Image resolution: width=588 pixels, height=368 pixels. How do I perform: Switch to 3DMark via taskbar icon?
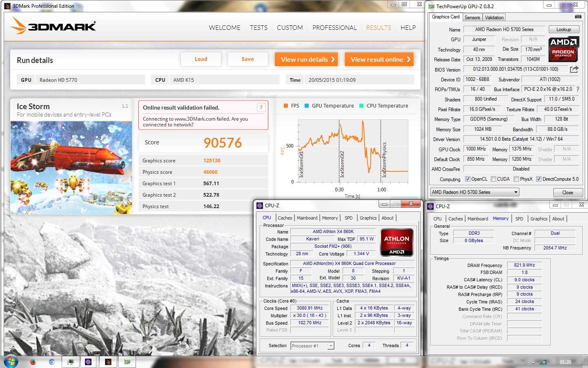pyautogui.click(x=108, y=362)
